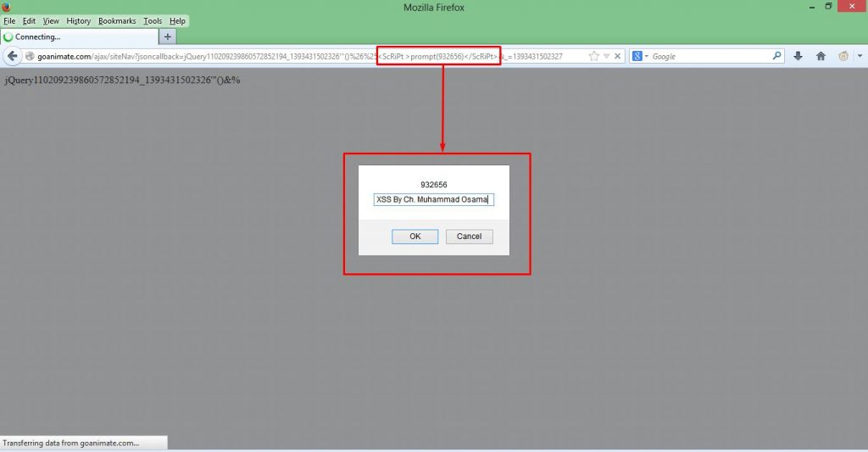Open the View menu

pos(50,21)
